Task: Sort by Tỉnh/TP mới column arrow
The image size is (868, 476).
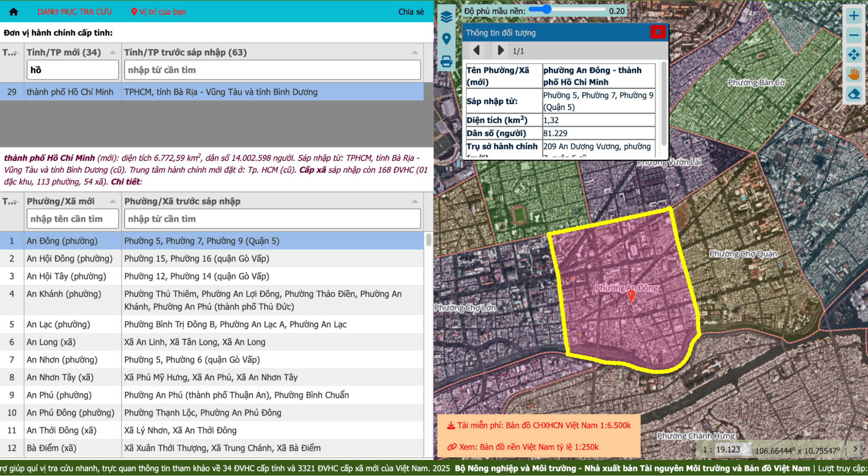Action: coord(112,53)
